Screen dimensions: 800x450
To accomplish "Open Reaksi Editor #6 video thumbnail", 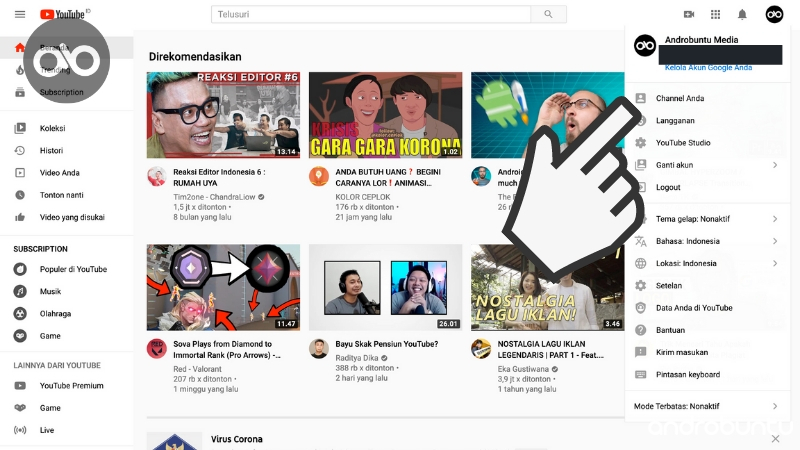I will pyautogui.click(x=223, y=115).
